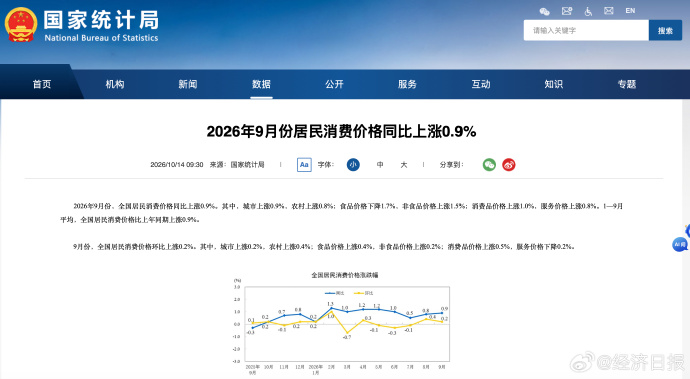Go to 首页 home tab
Viewport: 690px width, 379px height.
[x=42, y=84]
